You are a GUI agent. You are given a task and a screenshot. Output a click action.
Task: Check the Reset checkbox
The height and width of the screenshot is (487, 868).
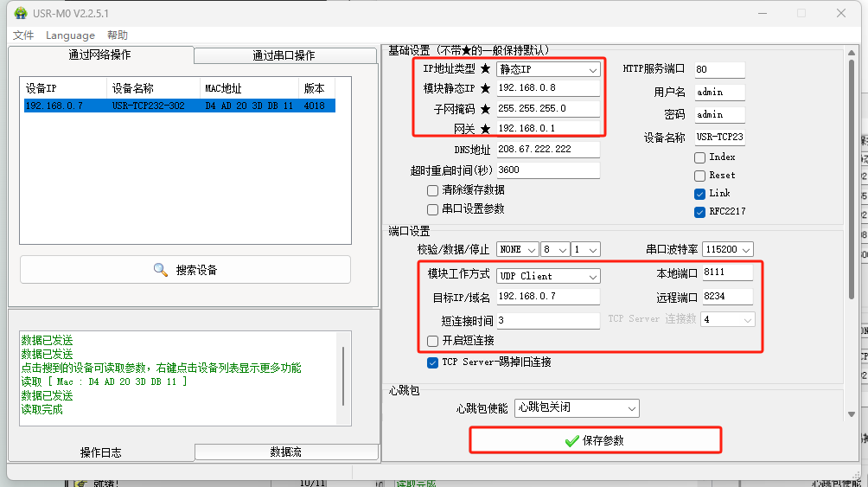(x=699, y=176)
